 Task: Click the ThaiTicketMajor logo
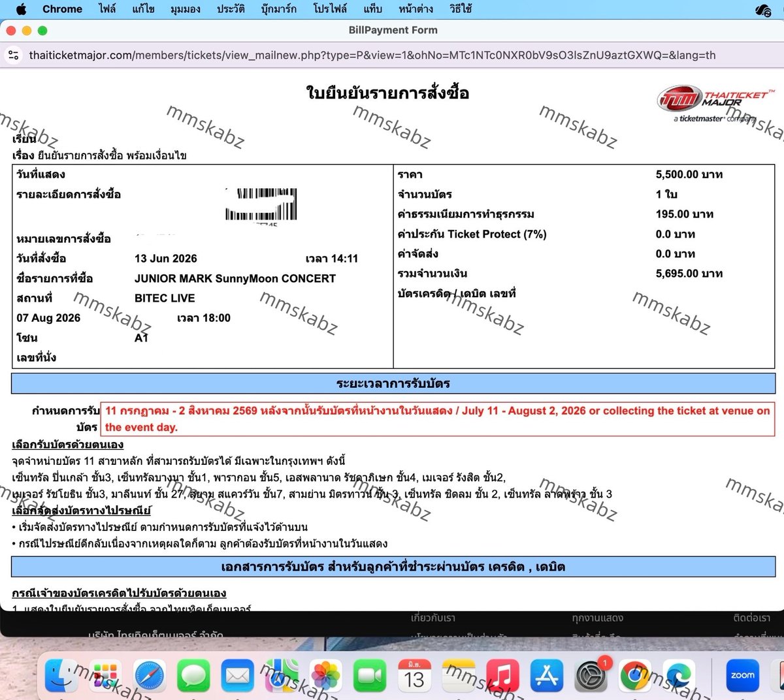click(x=715, y=104)
